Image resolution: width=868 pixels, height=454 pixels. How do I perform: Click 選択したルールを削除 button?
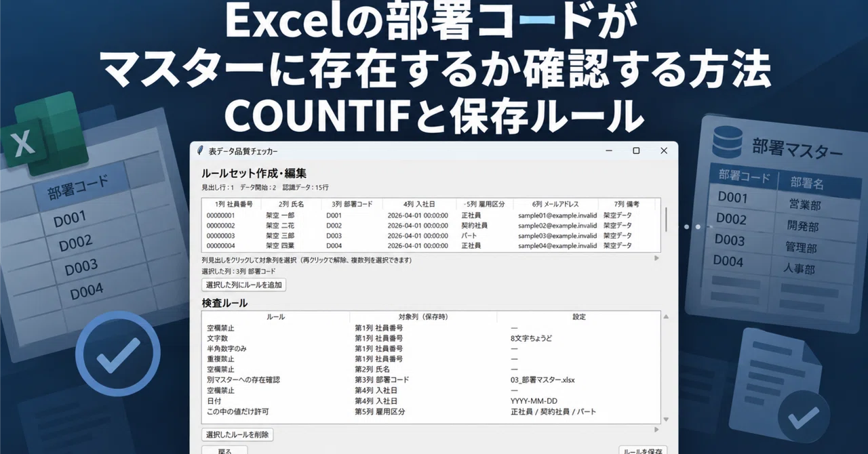237,434
